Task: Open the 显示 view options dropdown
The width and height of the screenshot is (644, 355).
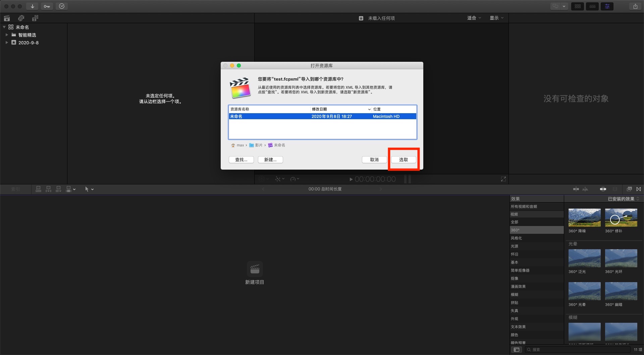Action: click(x=496, y=18)
